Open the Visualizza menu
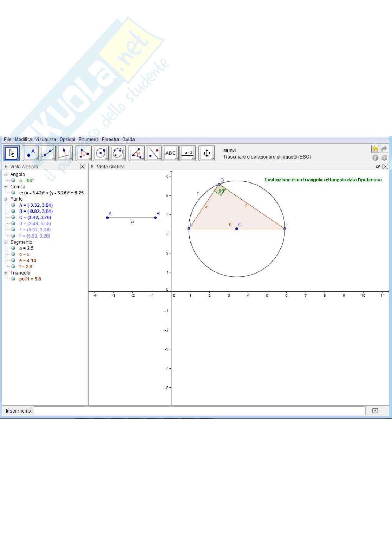The height and width of the screenshot is (555, 392). point(46,140)
